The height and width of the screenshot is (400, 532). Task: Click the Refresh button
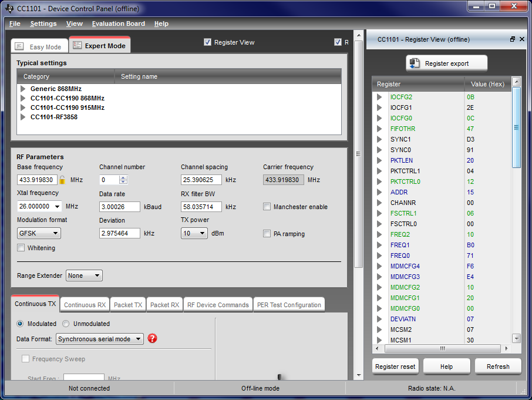pos(498,367)
